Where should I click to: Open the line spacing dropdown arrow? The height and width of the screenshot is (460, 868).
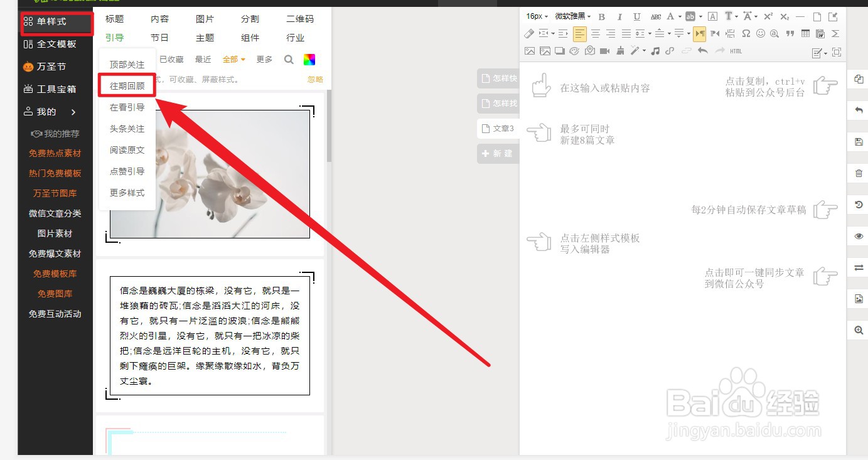[650, 34]
